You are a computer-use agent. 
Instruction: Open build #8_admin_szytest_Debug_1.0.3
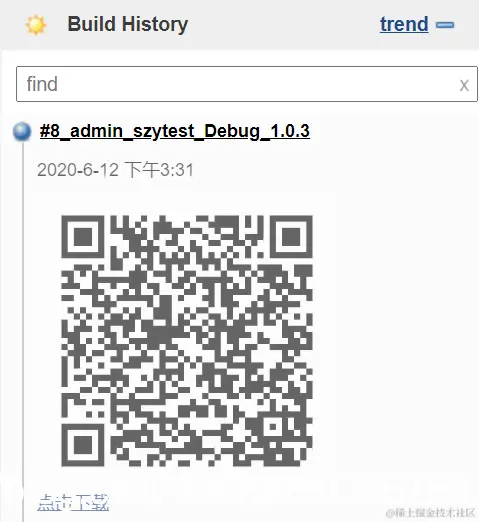point(175,131)
